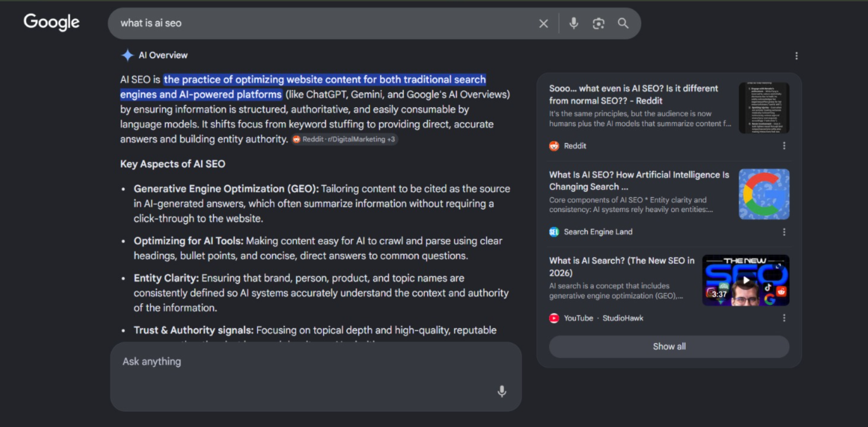The width and height of the screenshot is (868, 427).
Task: Open 'What Is AI SEO? How Artificial Intelligence' article
Action: (x=639, y=180)
